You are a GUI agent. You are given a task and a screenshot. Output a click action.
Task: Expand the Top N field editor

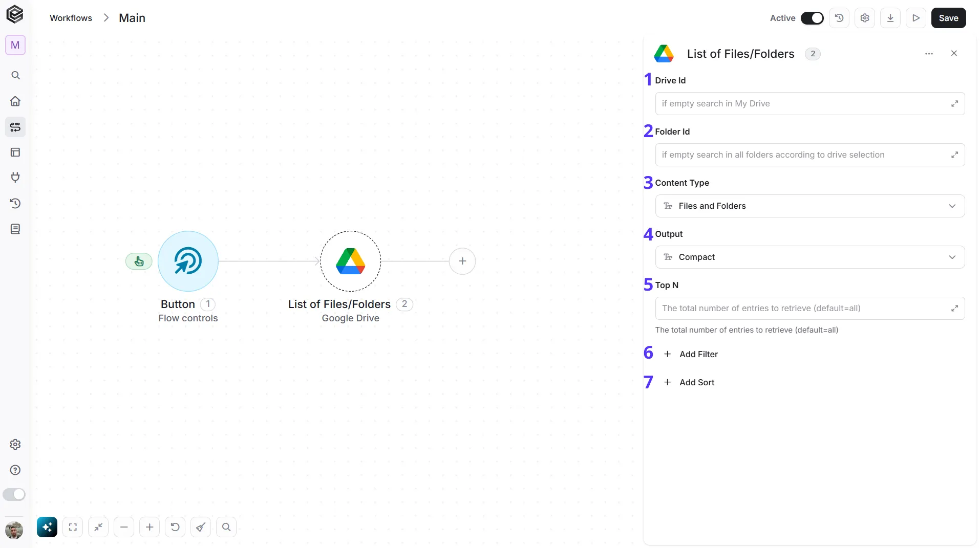click(x=954, y=309)
